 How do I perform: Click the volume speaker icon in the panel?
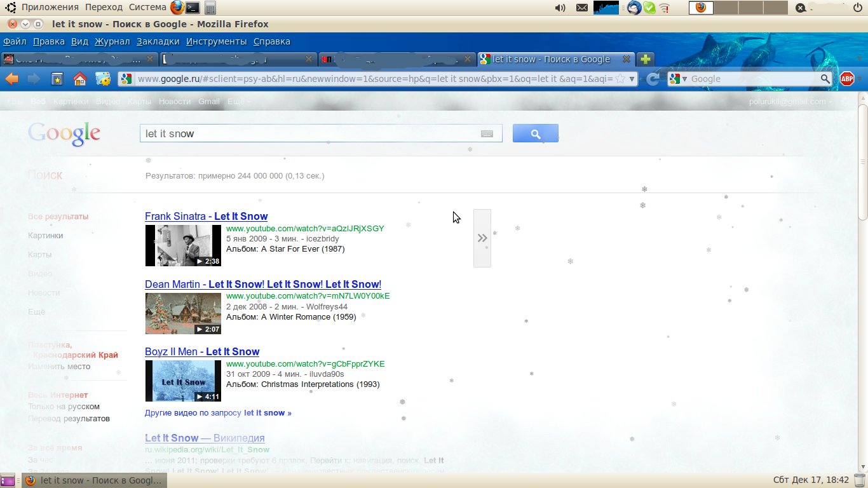[560, 8]
